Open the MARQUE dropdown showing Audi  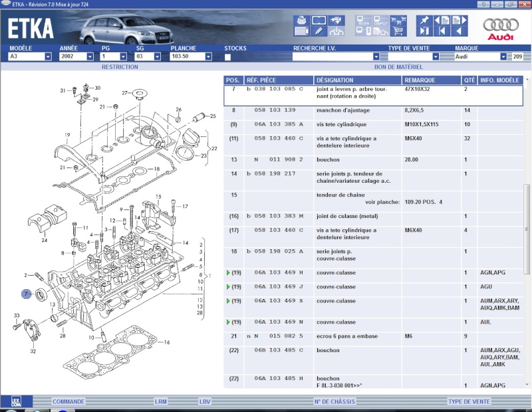pos(503,57)
